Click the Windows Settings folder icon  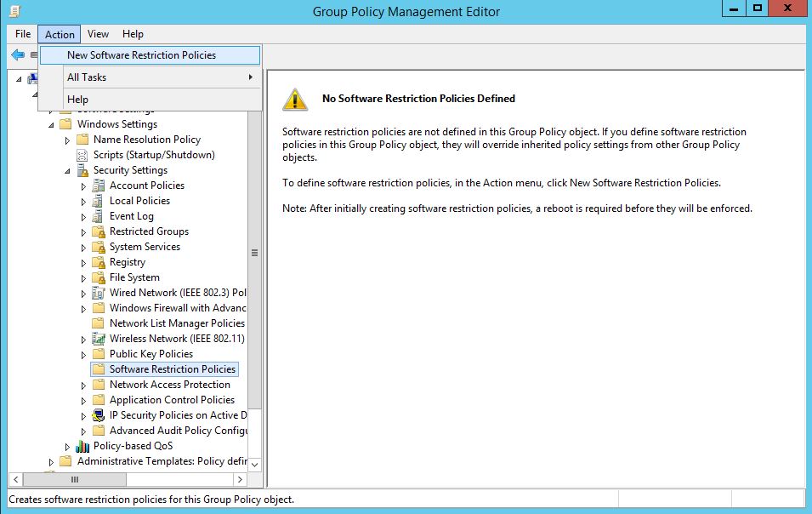(x=65, y=124)
